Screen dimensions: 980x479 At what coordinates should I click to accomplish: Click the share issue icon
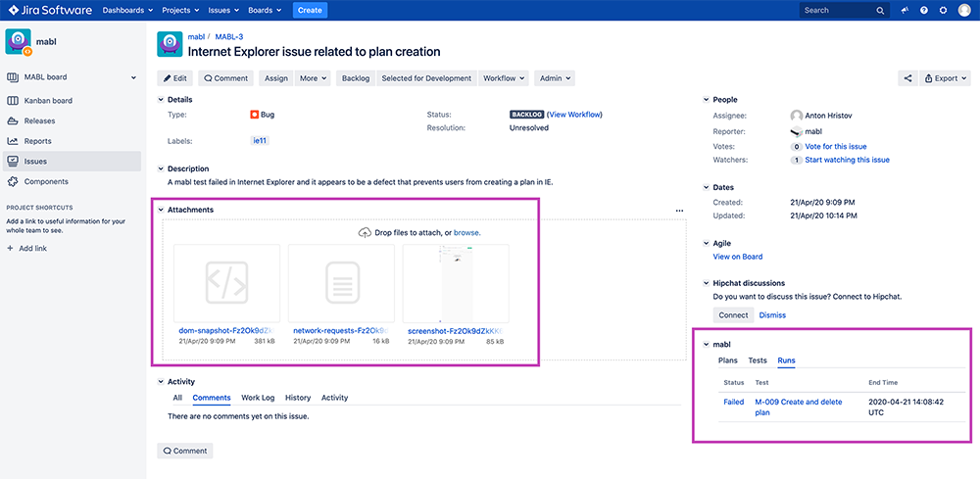coord(907,78)
